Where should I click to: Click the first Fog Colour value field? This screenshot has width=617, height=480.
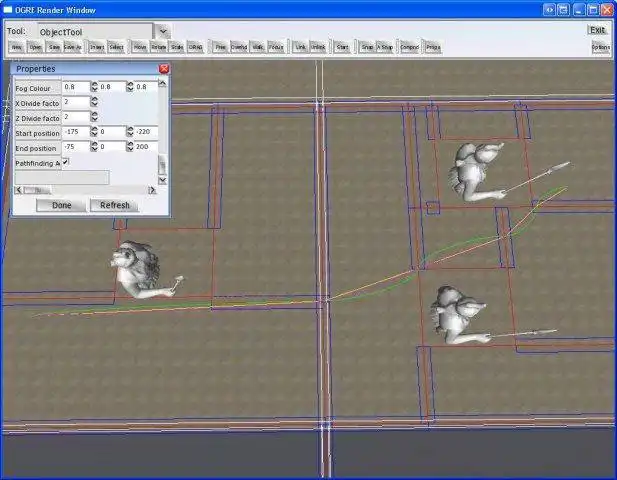pos(76,87)
